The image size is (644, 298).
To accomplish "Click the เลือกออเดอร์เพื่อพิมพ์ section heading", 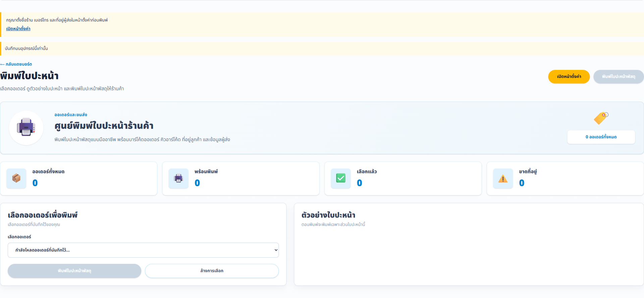I will pos(43,215).
